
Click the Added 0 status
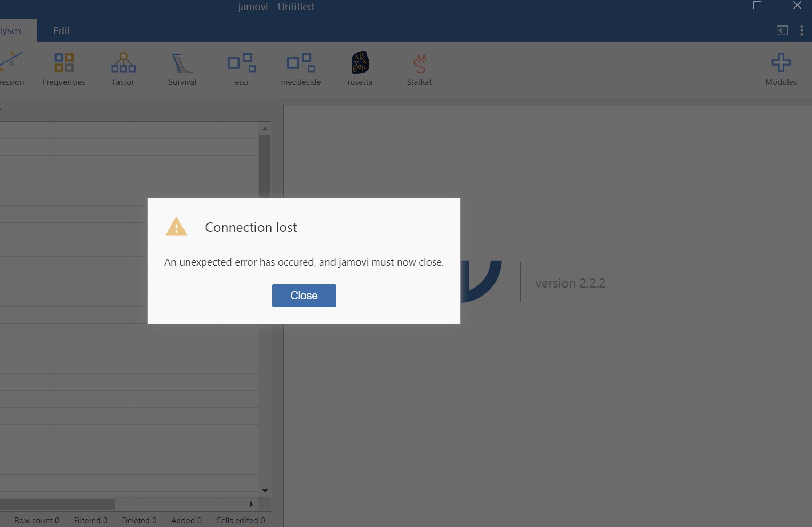(x=187, y=521)
